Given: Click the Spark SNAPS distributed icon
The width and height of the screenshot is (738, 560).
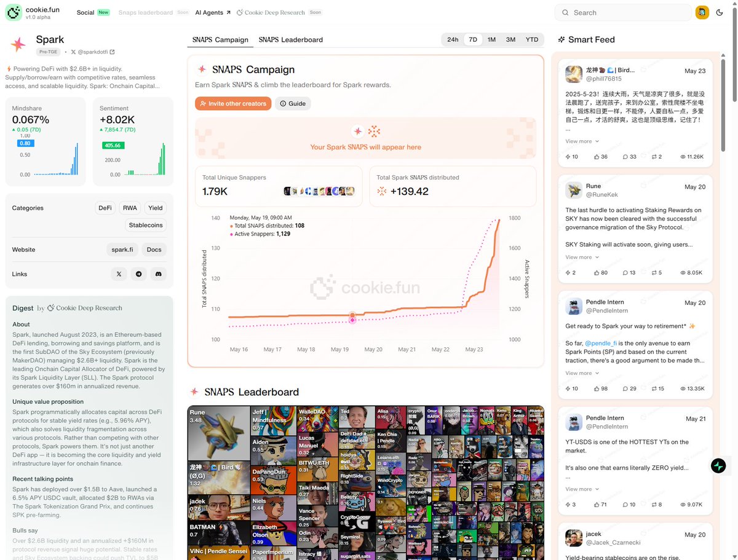Looking at the screenshot, I should [382, 191].
